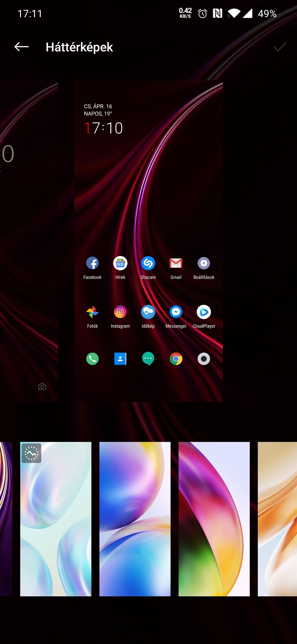The width and height of the screenshot is (297, 644).
Task: Tap the lock screen camera shortcut icon
Action: [x=42, y=386]
